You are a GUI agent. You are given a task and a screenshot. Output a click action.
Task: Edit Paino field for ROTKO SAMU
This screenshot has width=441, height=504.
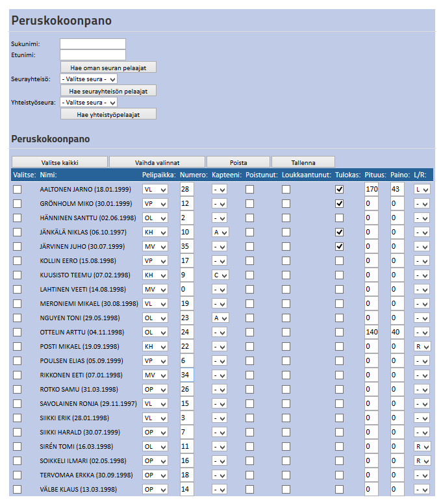397,389
